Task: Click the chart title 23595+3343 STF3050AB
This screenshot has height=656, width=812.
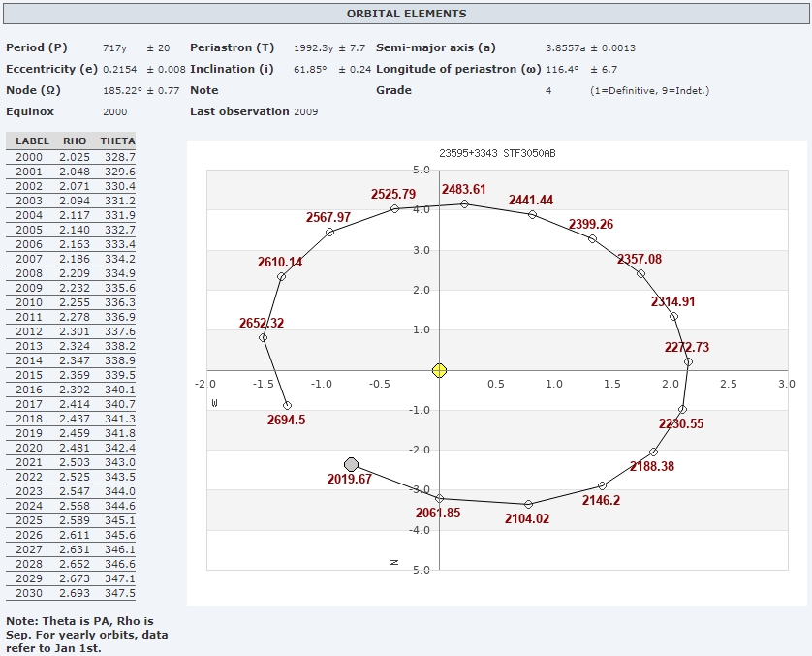Action: tap(497, 154)
